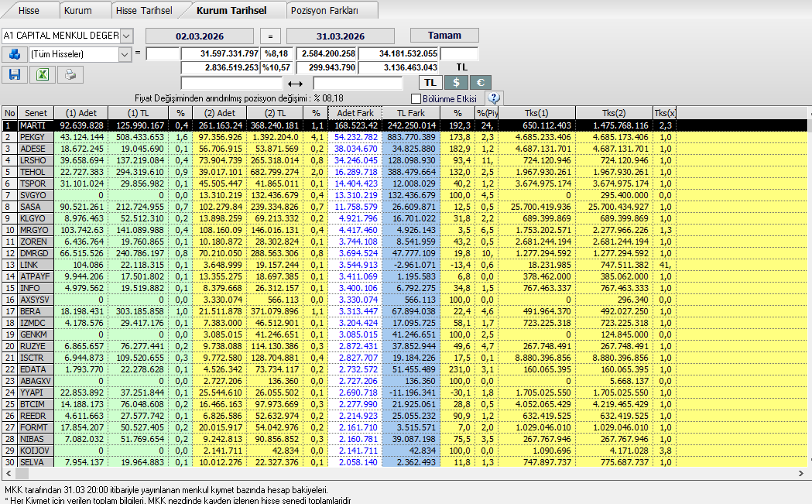Select the SVGYO stock row
The height and width of the screenshot is (504, 812).
pyautogui.click(x=404, y=195)
